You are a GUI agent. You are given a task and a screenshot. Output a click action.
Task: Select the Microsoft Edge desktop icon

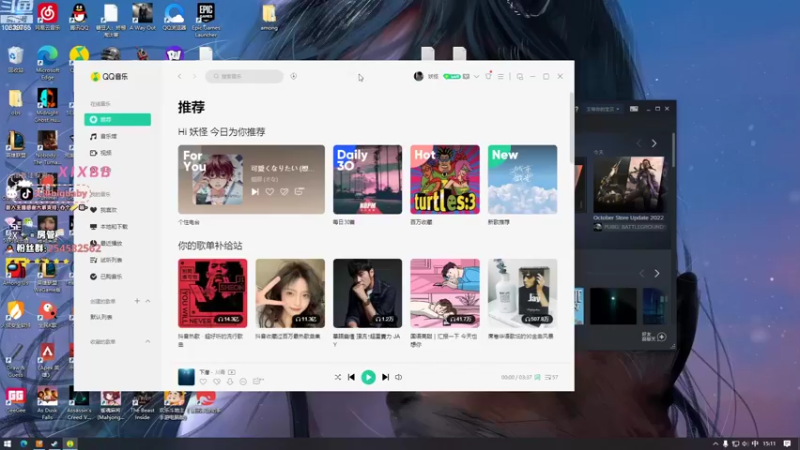[47, 63]
